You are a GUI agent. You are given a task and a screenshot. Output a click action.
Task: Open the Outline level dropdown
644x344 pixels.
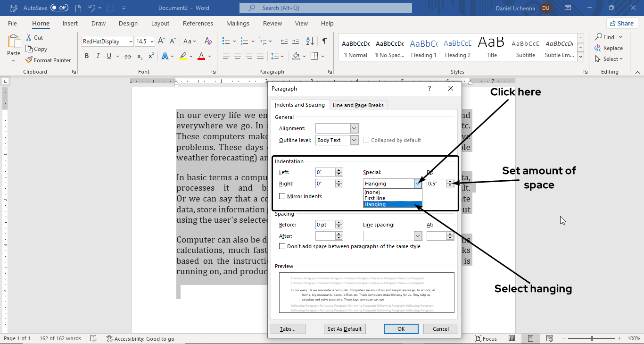pyautogui.click(x=354, y=140)
